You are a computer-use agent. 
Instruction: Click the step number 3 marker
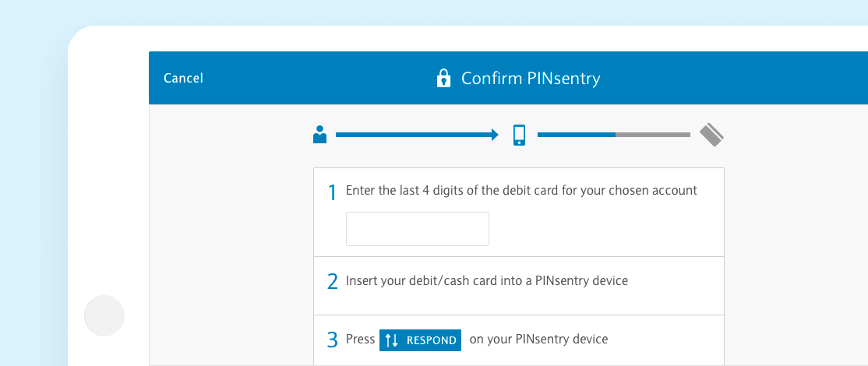pyautogui.click(x=333, y=340)
